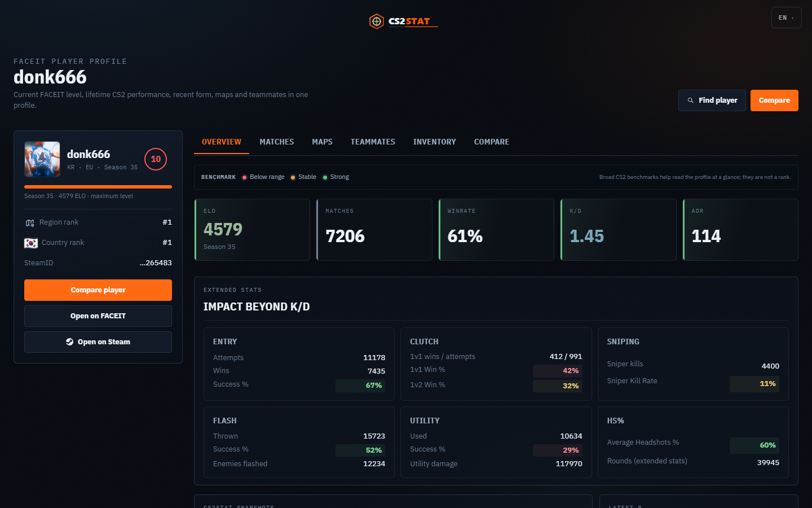Click the Entry Wins 7435 value
Image resolution: width=812 pixels, height=508 pixels.
[x=377, y=371]
